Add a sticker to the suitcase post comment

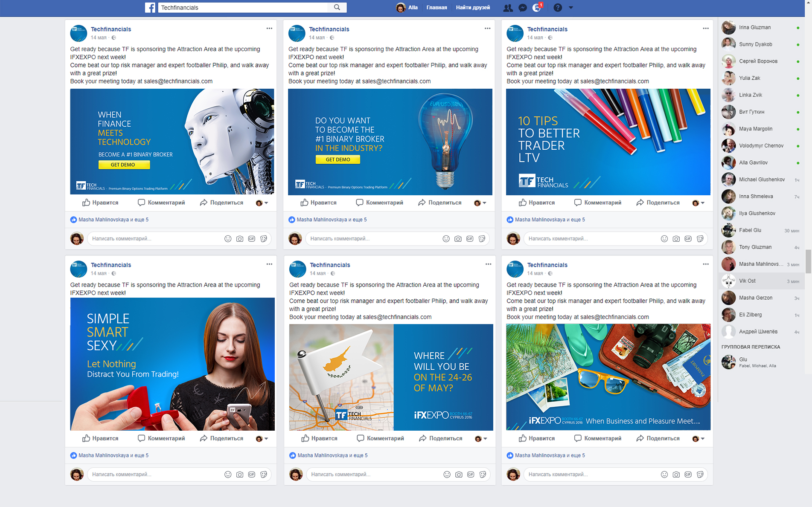700,475
